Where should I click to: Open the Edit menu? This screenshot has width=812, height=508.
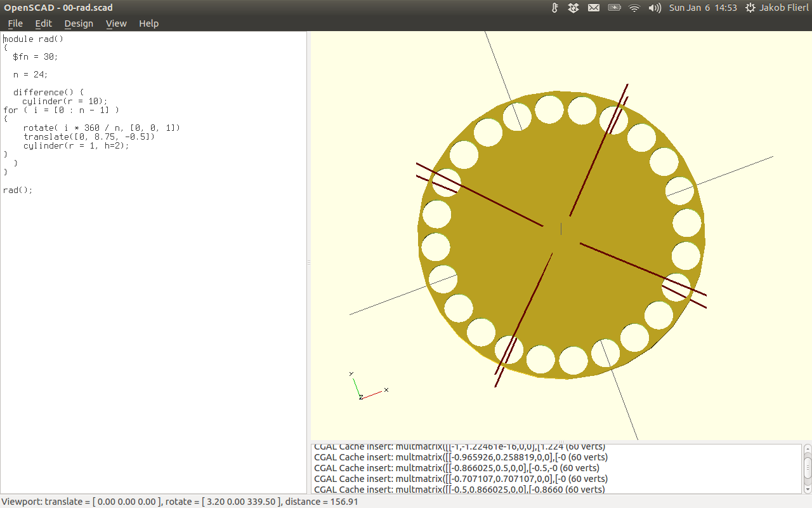[x=44, y=23]
